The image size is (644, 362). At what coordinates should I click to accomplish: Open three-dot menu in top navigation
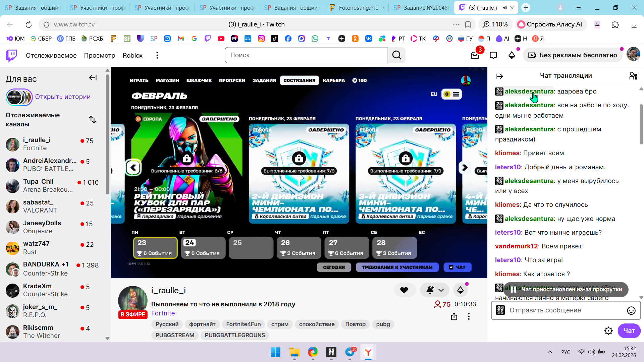coord(157,55)
